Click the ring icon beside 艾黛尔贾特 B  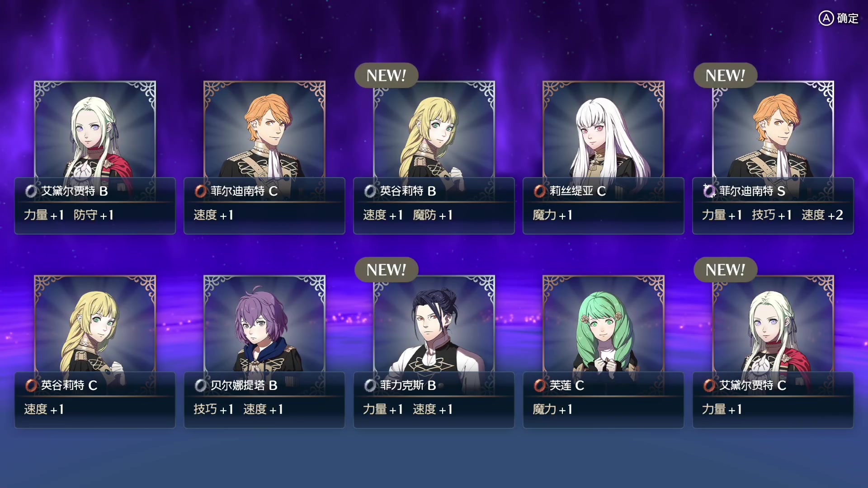[x=31, y=191]
